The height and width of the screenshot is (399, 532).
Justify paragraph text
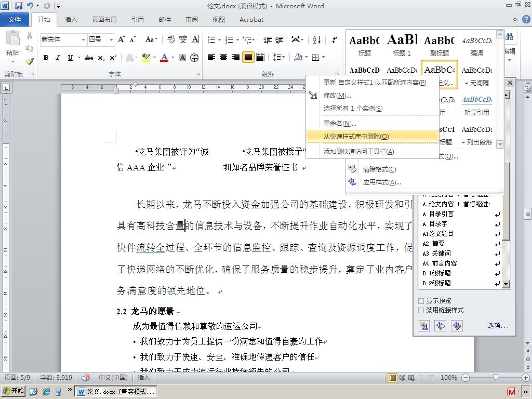(248, 57)
